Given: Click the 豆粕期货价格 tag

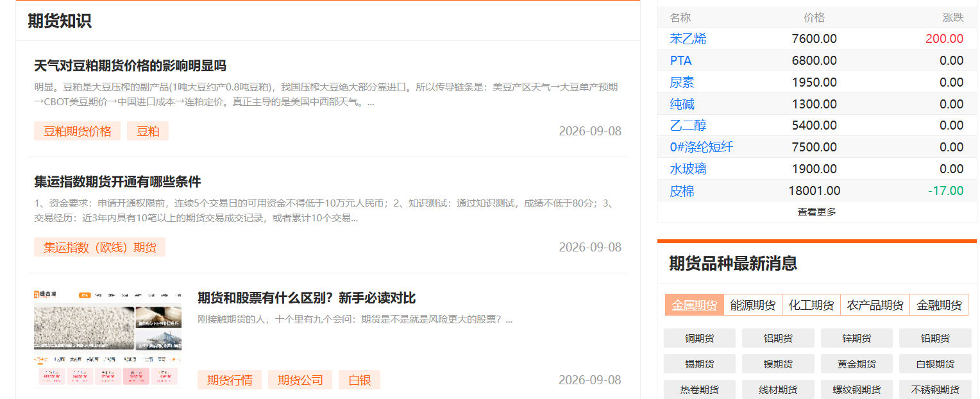Looking at the screenshot, I should [x=77, y=131].
